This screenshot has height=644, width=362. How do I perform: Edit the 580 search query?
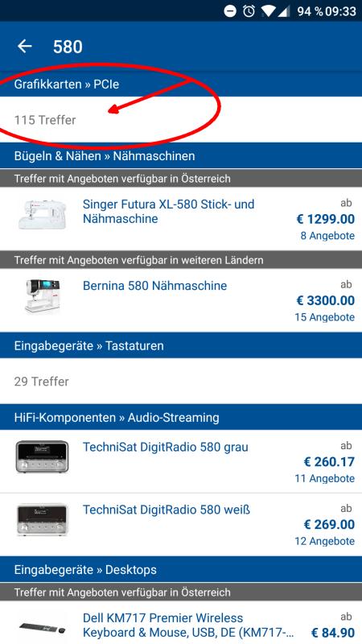coord(68,47)
